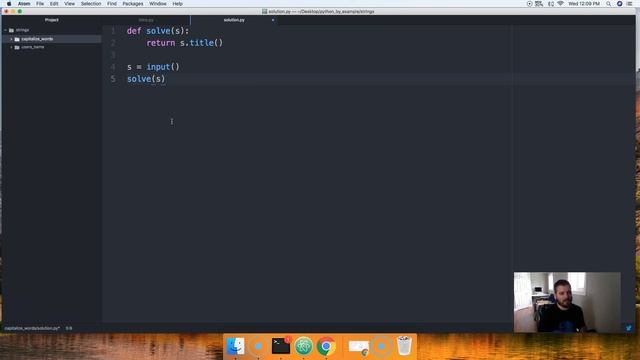640x360 pixels.
Task: Place cursor on 's = input()' line
Action: pos(153,67)
